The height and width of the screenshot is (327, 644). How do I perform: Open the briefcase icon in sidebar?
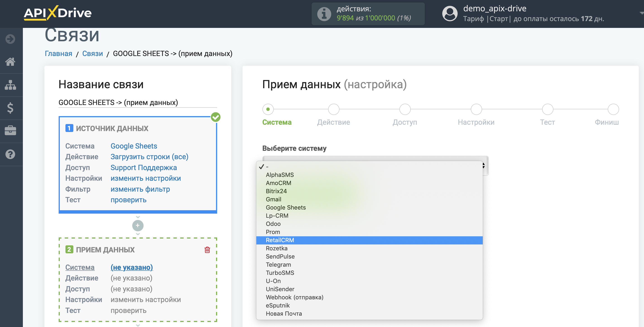(10, 131)
